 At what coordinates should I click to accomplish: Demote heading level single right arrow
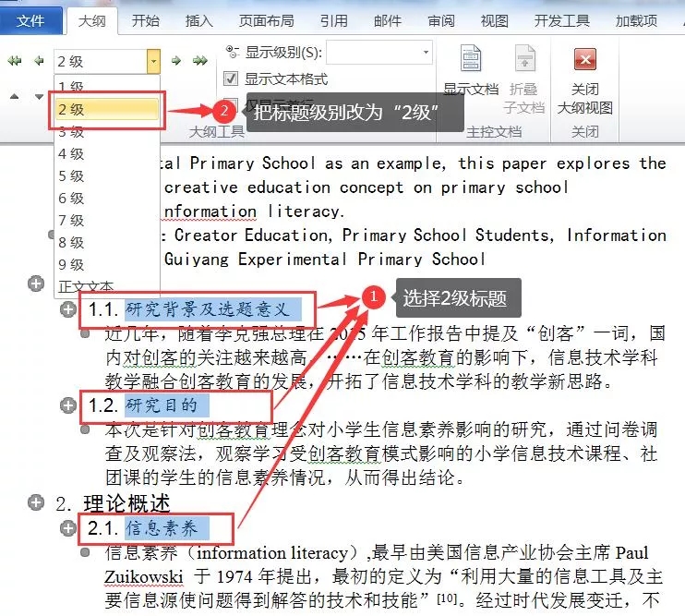[176, 61]
